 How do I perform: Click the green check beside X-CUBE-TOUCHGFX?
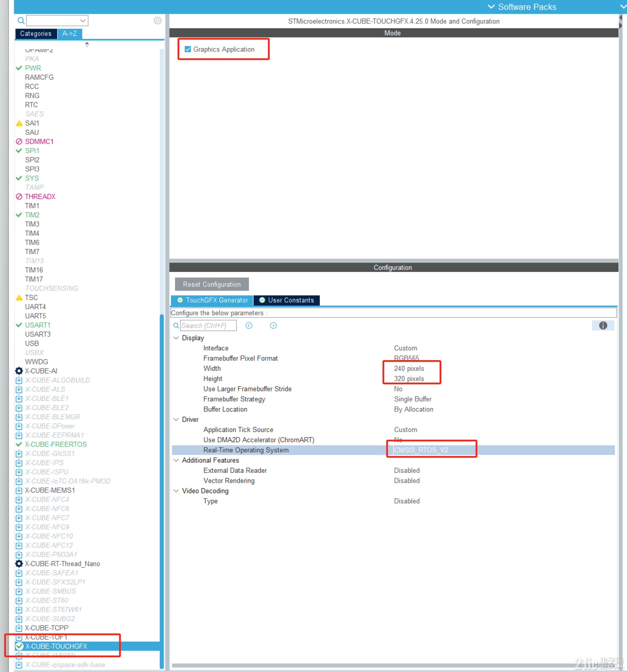click(x=19, y=646)
